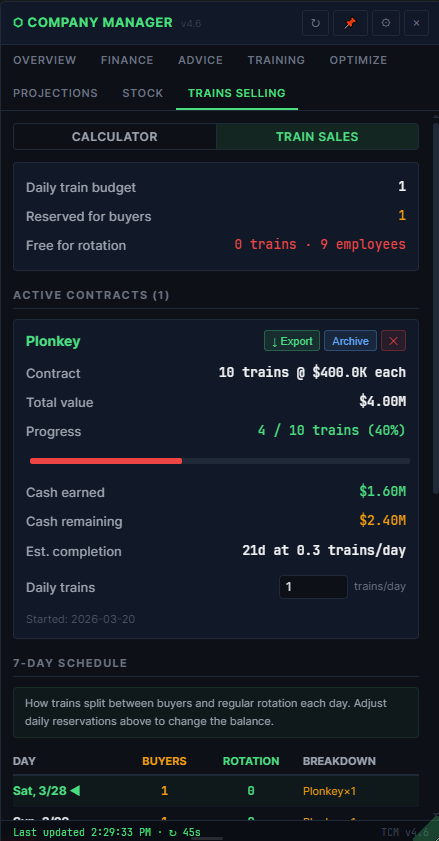The width and height of the screenshot is (439, 841).
Task: Click the Company Manager hexagon logo
Action: (x=18, y=23)
